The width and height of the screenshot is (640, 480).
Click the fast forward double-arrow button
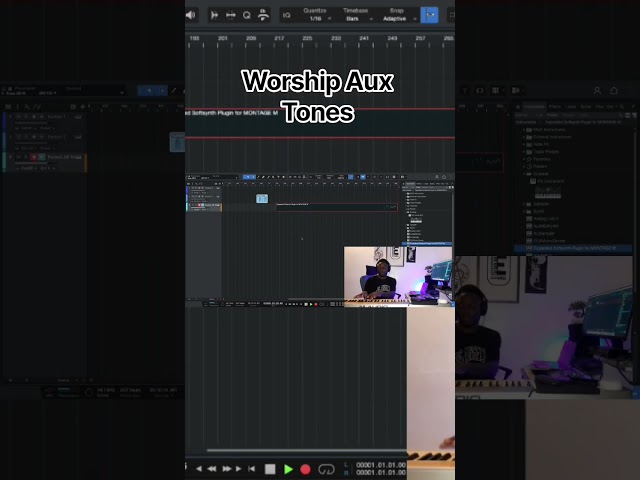tap(227, 469)
